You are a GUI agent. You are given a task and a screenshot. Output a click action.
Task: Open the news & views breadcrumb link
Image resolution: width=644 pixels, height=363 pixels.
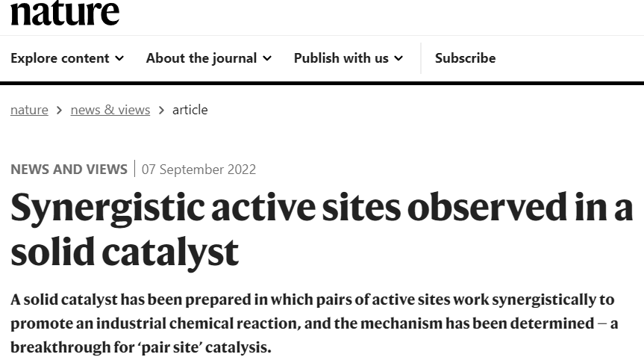coord(110,110)
